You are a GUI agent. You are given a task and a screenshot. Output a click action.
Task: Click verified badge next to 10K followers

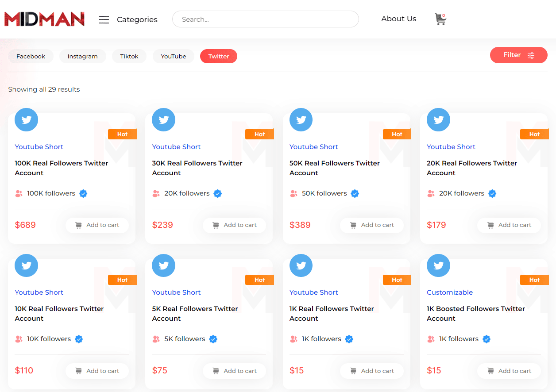pyautogui.click(x=79, y=339)
